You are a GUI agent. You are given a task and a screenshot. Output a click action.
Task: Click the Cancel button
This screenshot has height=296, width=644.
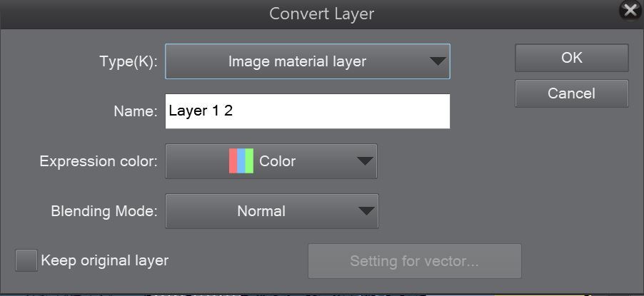tap(572, 93)
